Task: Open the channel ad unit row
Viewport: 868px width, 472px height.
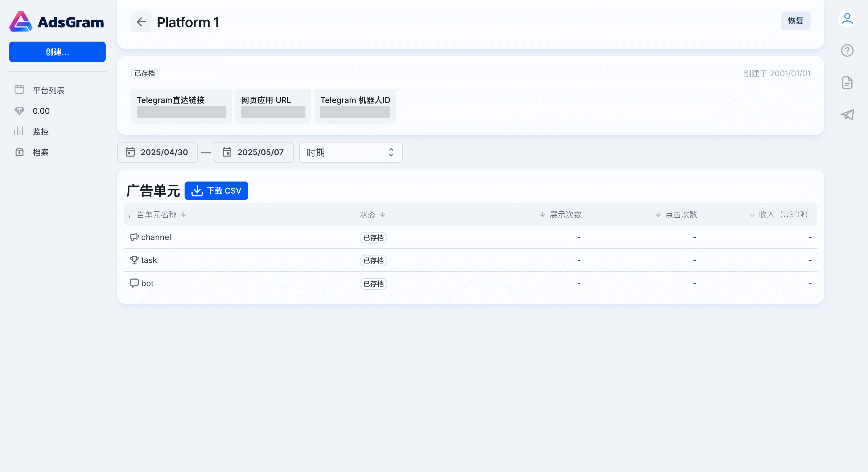Action: point(470,237)
